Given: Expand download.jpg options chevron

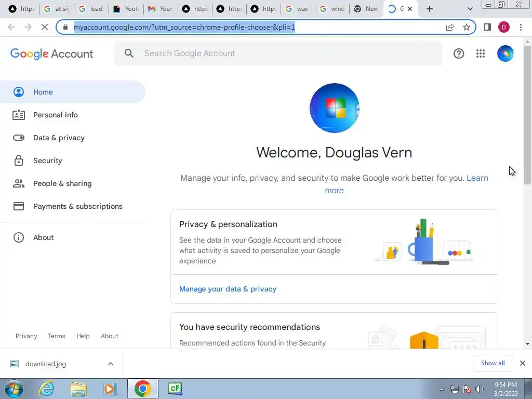Looking at the screenshot, I should [111, 364].
